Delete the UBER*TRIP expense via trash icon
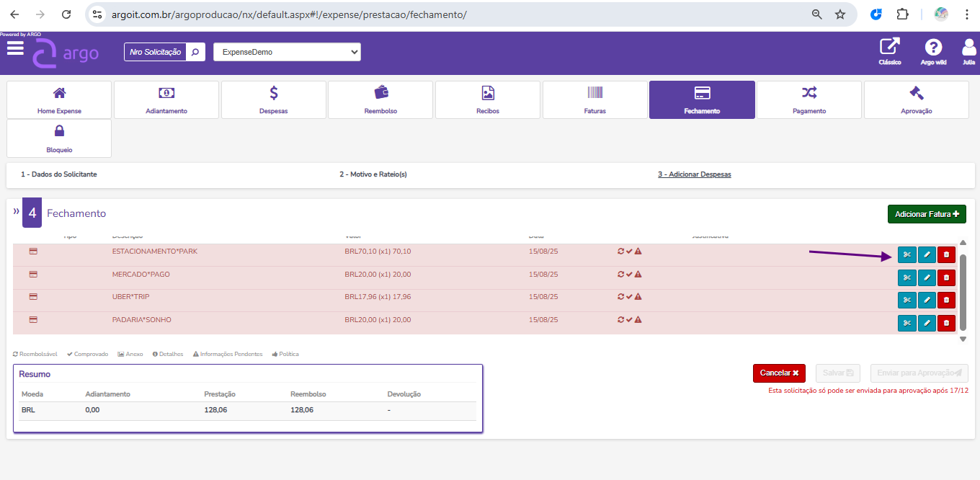 coord(946,300)
